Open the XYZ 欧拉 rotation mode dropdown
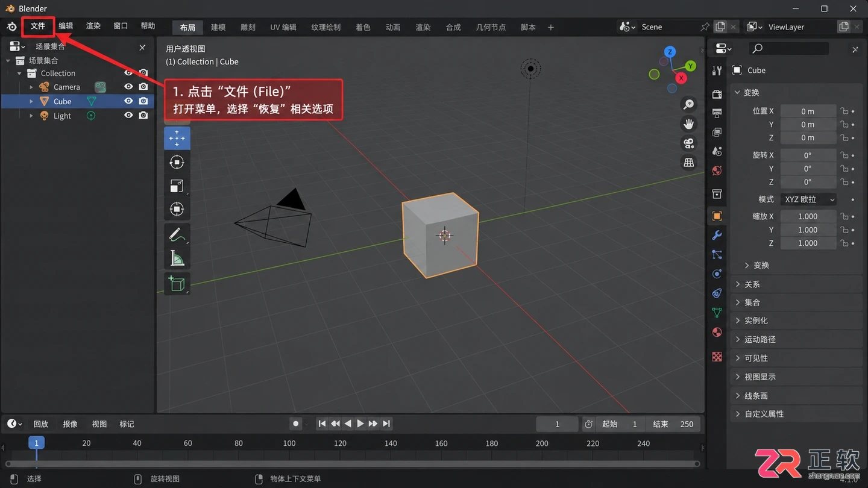 pos(808,199)
